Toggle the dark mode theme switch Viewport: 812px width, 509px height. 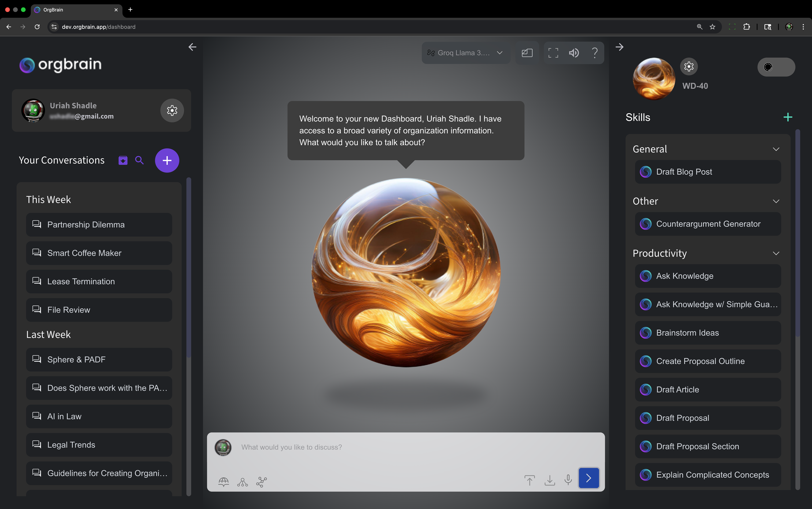click(776, 67)
